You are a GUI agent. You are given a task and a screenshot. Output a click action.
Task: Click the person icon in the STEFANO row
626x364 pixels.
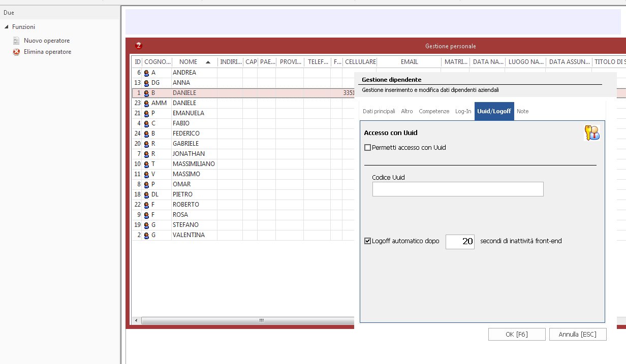click(x=146, y=225)
